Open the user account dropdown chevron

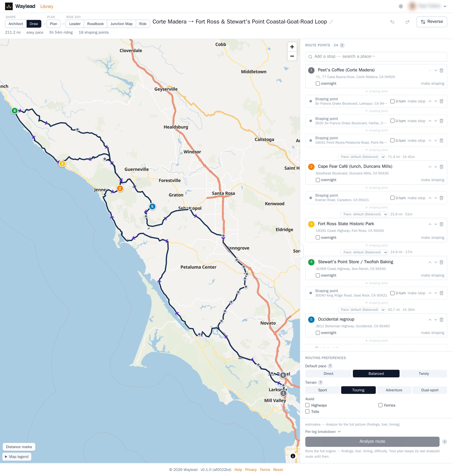coord(445,6)
